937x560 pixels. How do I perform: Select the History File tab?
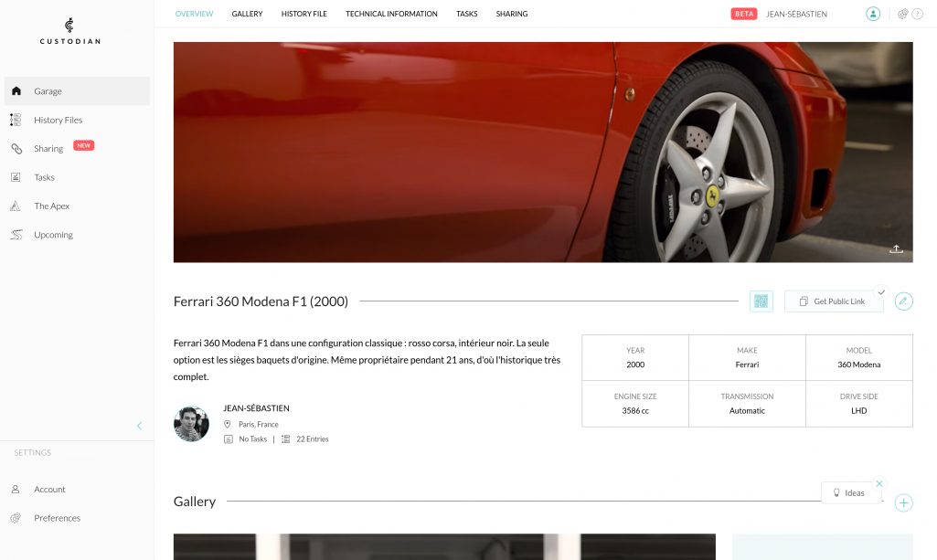(304, 14)
